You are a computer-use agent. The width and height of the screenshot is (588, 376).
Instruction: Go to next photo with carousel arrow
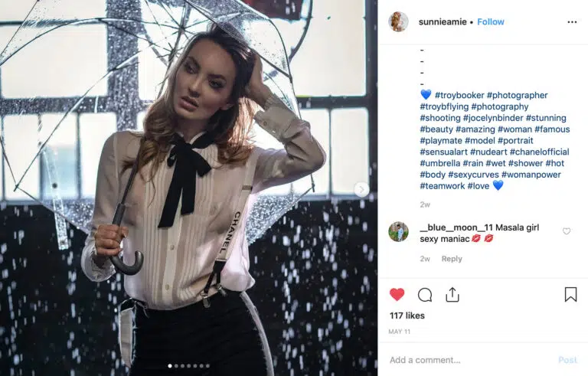click(361, 189)
